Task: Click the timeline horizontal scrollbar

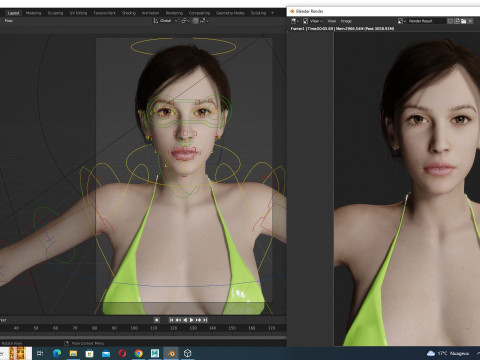Action: pos(143,337)
